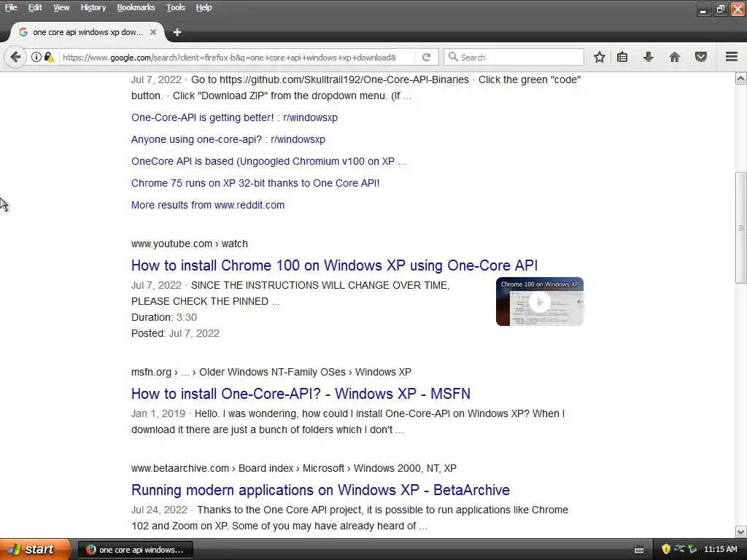The height and width of the screenshot is (560, 747).
Task: Open 'How to install Chrome 100 on Windows XP' result
Action: pos(334,265)
